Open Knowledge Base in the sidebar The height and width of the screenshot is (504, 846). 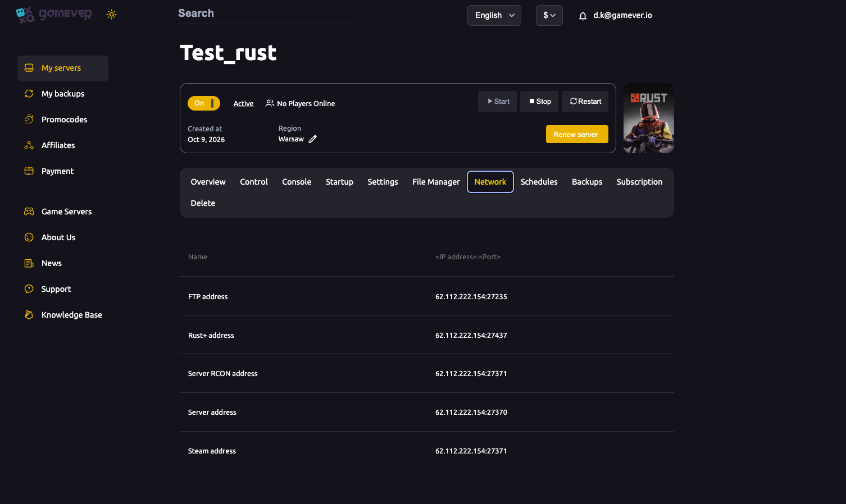(63, 315)
